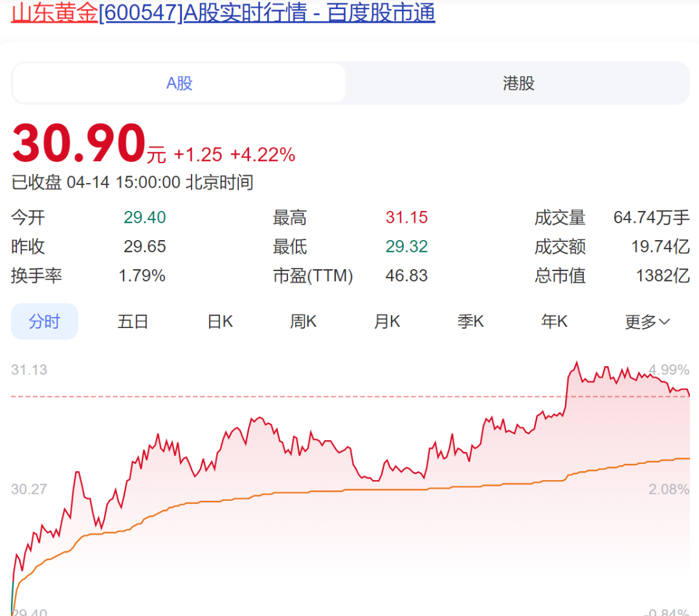Select the 周K weekly chart

click(x=303, y=321)
